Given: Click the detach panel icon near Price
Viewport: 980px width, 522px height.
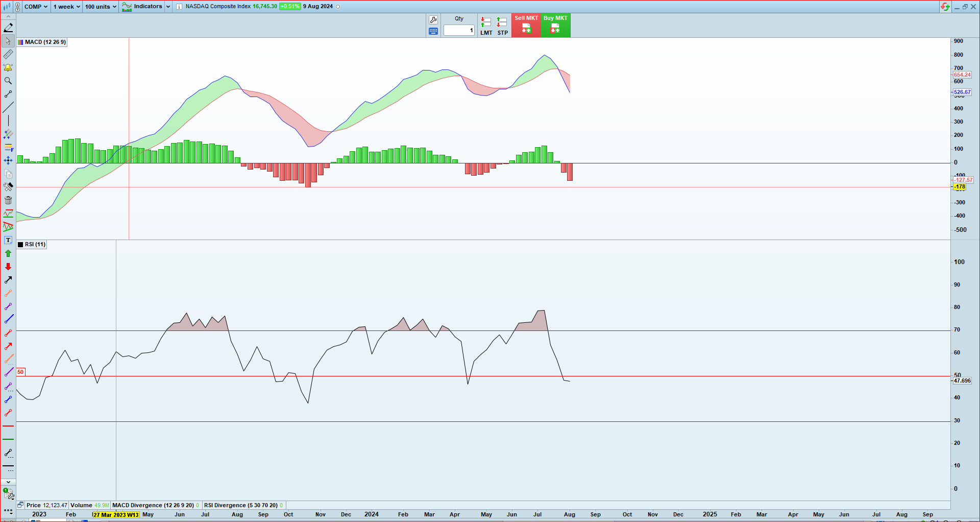Looking at the screenshot, I should click(x=20, y=505).
